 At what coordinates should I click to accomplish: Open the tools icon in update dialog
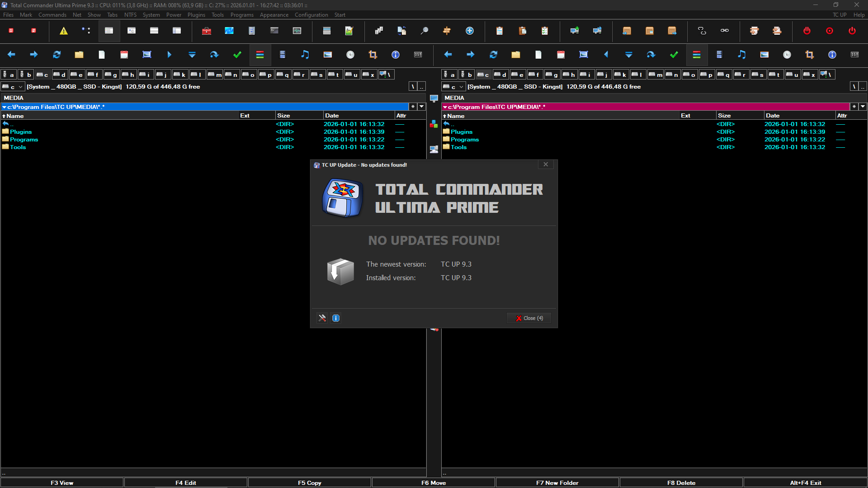click(322, 318)
